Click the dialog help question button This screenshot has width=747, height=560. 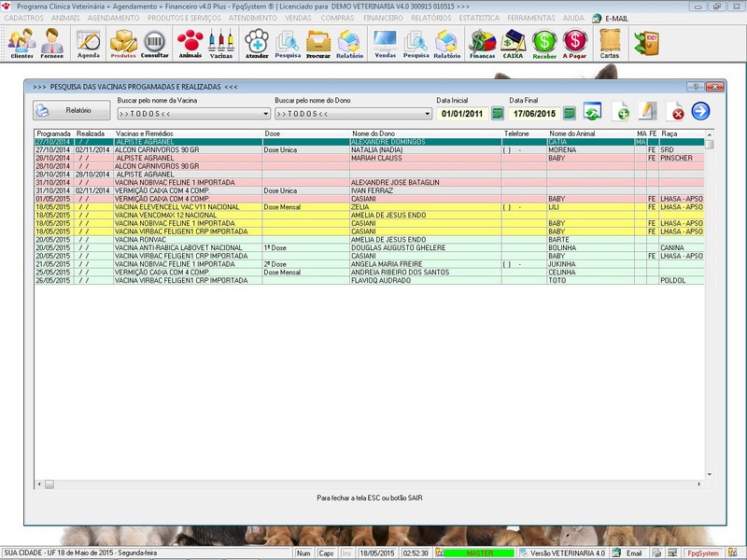696,87
